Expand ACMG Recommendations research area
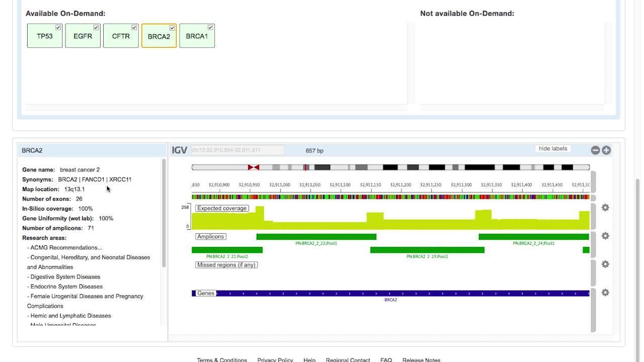Screen dimensions: 644x362 [x=66, y=247]
